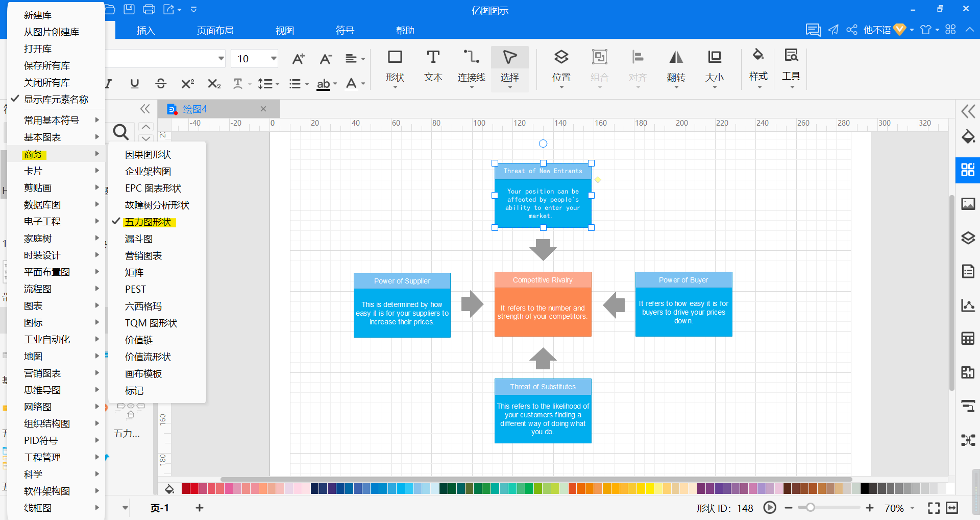Open the Flip tool
980x520 pixels.
[x=676, y=57]
